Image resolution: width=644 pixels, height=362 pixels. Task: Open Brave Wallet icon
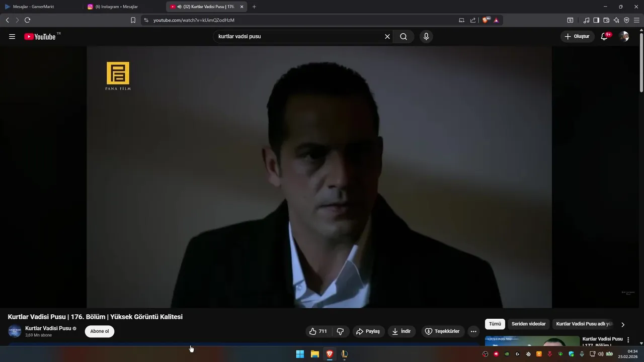(606, 20)
